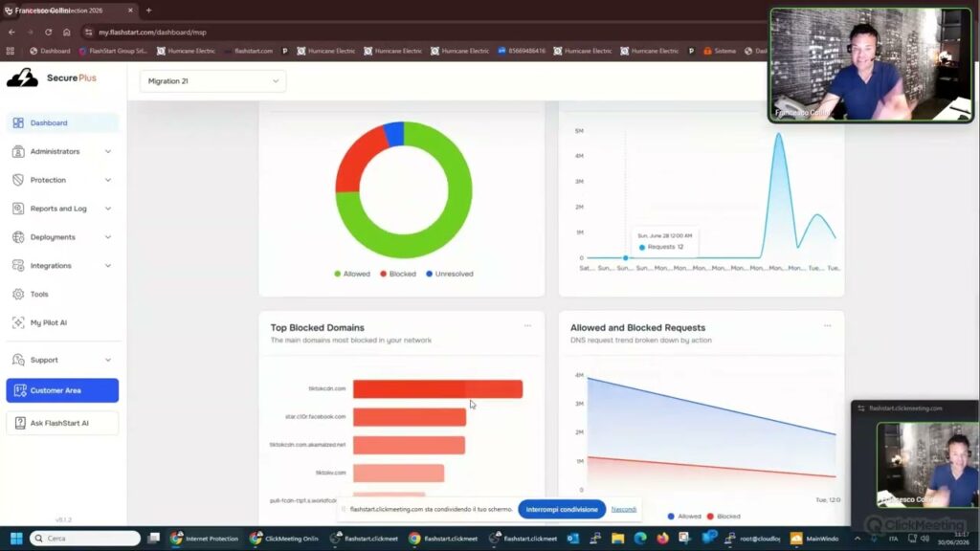
Task: Toggle Allowed legend on donut chart
Action: (x=352, y=274)
